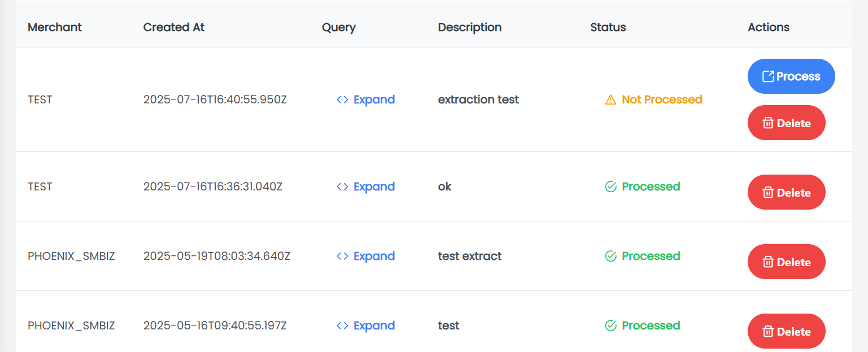Delete the bottom test entry

tap(786, 331)
